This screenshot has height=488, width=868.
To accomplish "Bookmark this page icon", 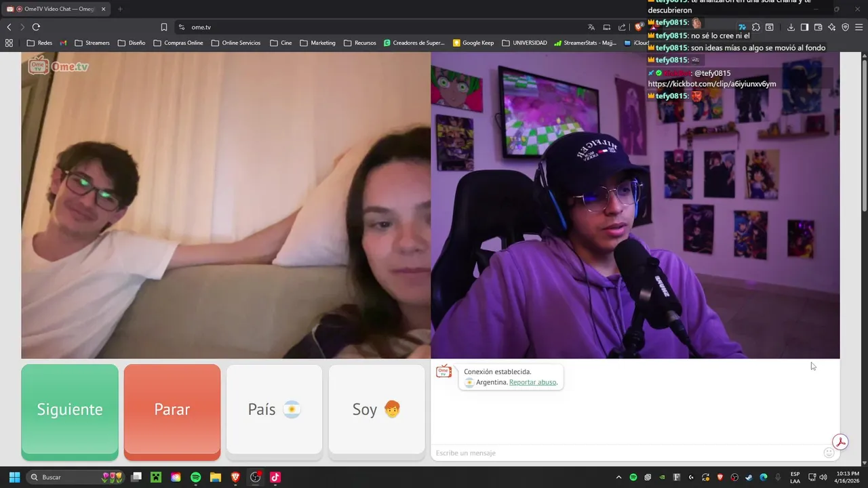I will click(164, 27).
